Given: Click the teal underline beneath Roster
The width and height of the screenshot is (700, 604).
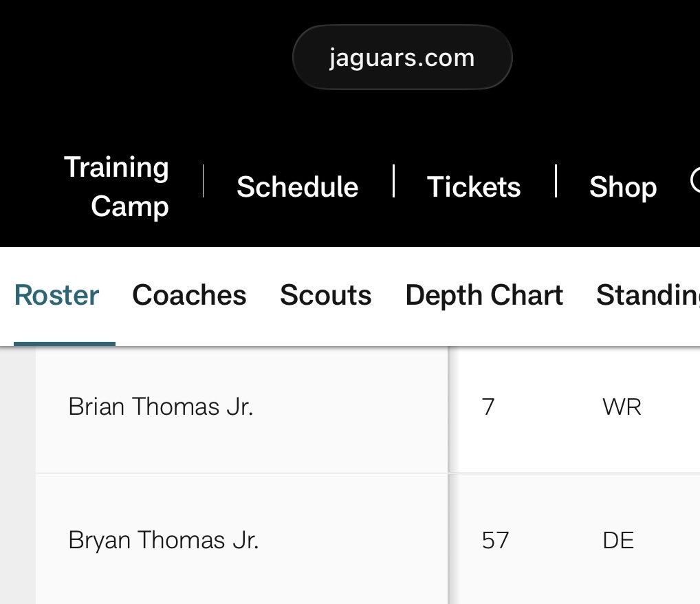Looking at the screenshot, I should point(65,343).
